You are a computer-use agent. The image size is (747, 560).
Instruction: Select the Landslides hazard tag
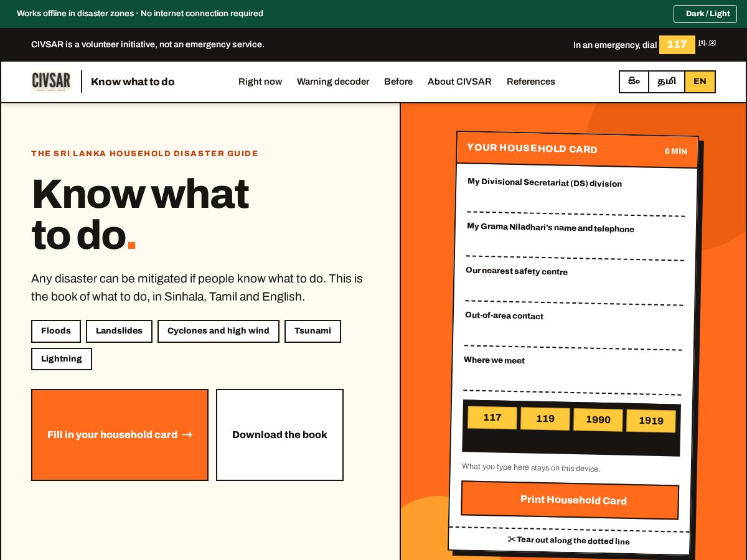point(119,331)
